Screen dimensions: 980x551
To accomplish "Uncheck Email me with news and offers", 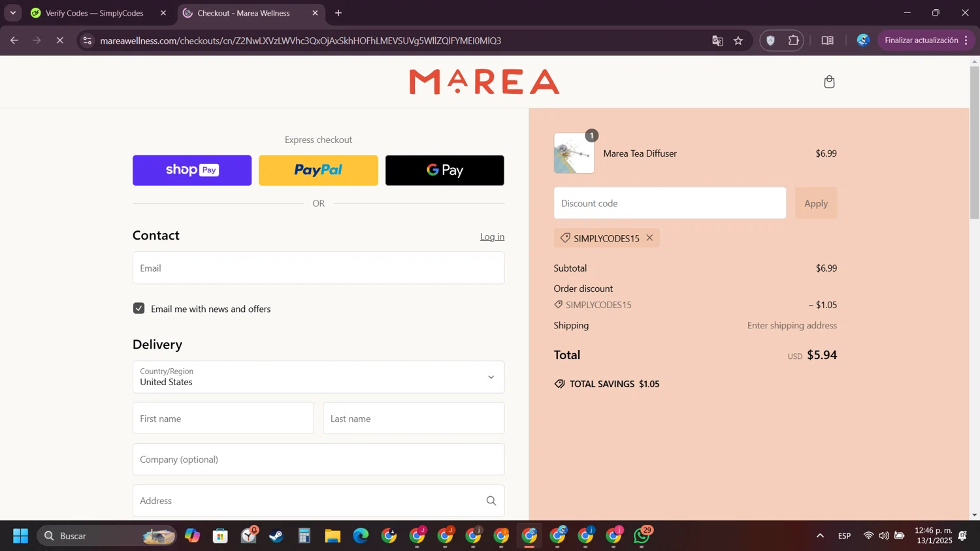I will point(139,308).
